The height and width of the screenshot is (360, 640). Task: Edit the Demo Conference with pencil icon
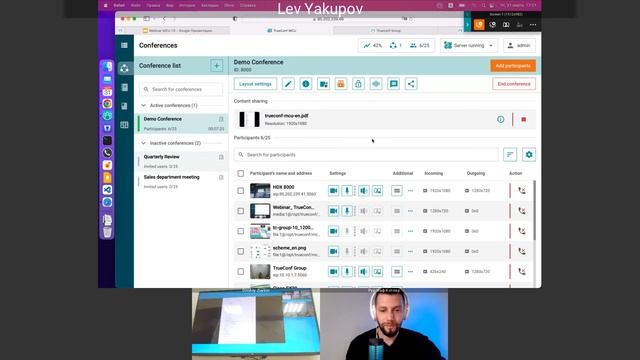288,84
